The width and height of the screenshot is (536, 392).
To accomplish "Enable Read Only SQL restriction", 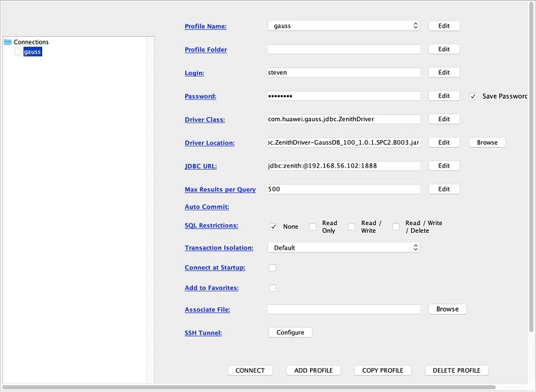I will [x=312, y=227].
